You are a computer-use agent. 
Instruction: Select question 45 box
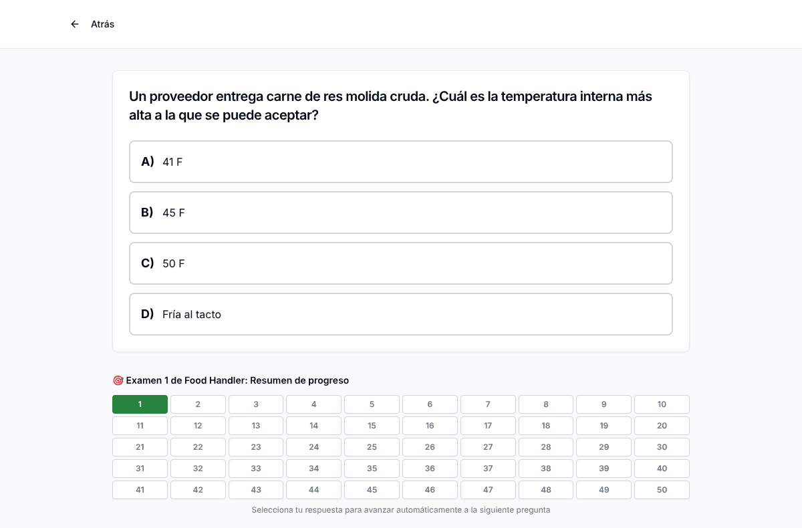coord(372,490)
